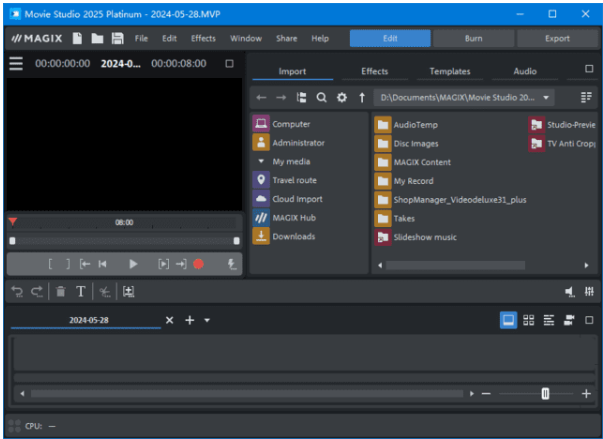Navigate forward in the media browser
The image size is (603, 439).
click(281, 98)
